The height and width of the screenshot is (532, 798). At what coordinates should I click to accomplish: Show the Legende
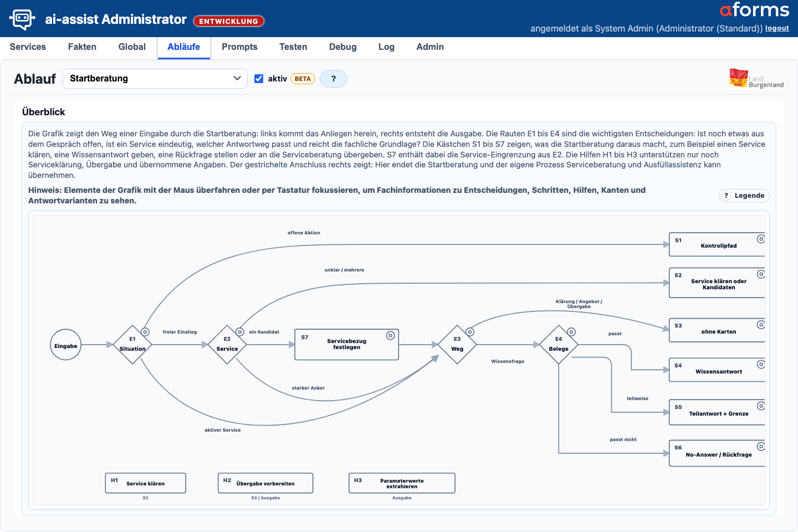[744, 196]
